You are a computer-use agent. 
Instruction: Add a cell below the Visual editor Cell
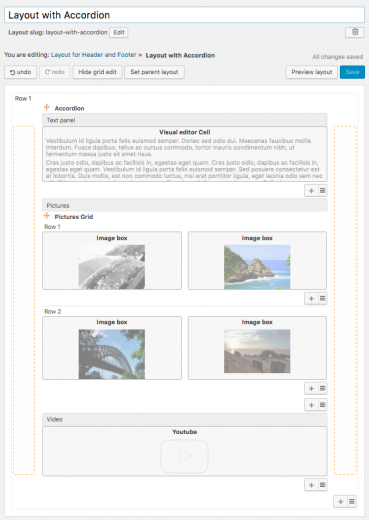311,191
